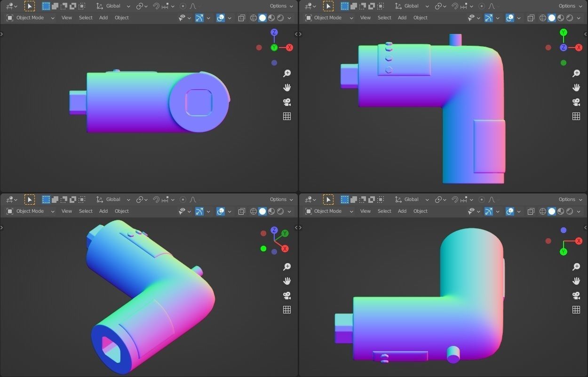
Task: Select the tweak cursor tool in top-left header
Action: coord(29,6)
